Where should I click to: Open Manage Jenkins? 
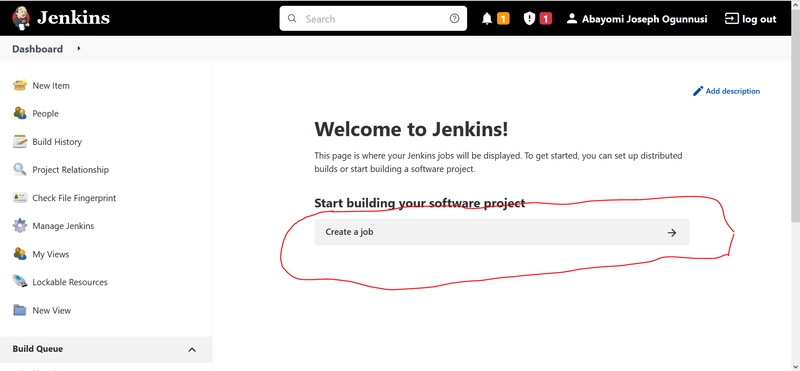click(63, 226)
